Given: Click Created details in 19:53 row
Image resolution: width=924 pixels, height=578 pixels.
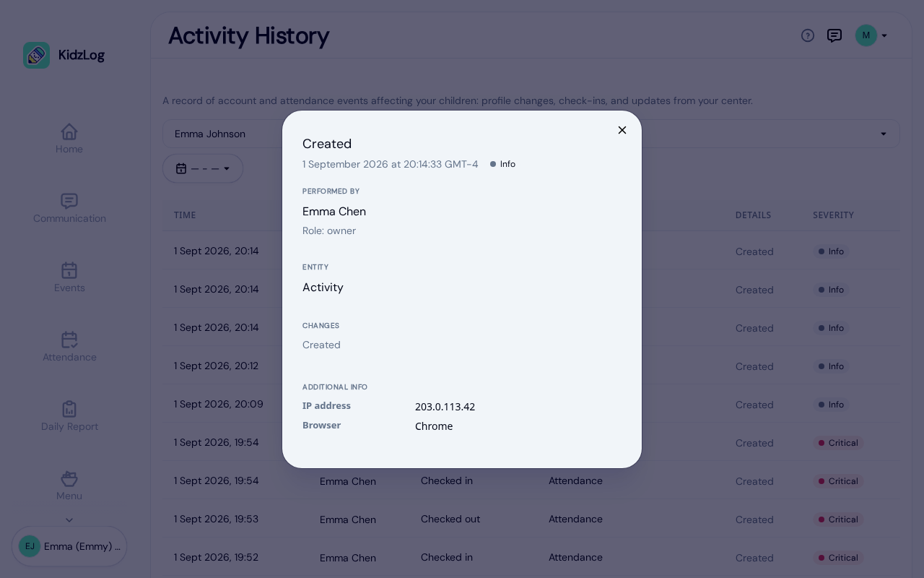Looking at the screenshot, I should tap(754, 519).
